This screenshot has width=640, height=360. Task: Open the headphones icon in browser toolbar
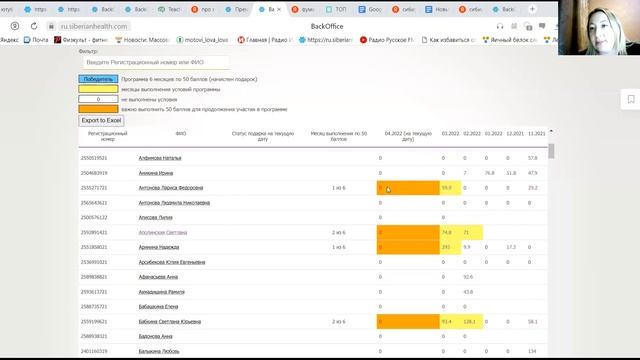500,26
